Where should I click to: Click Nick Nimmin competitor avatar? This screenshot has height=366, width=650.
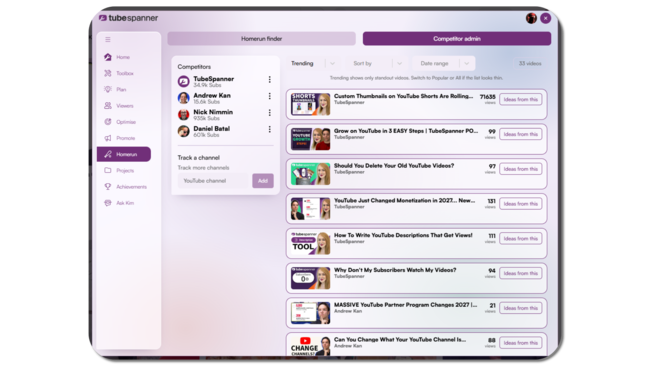point(184,114)
